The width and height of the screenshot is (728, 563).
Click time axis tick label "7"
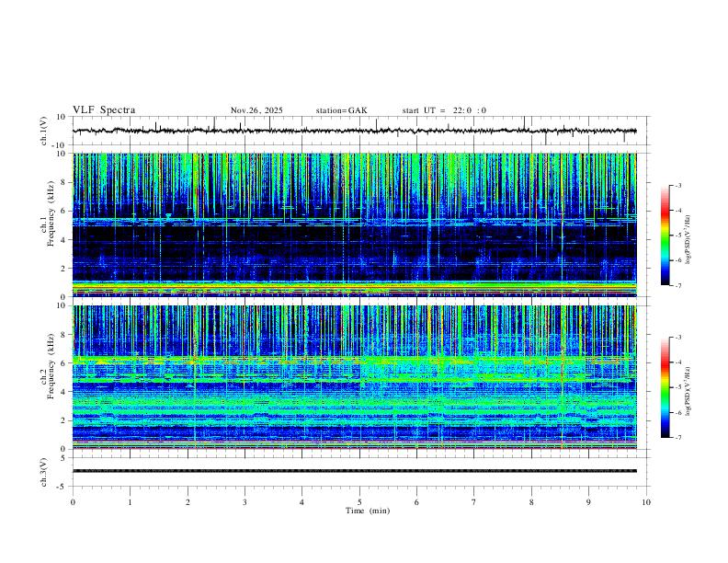[474, 502]
